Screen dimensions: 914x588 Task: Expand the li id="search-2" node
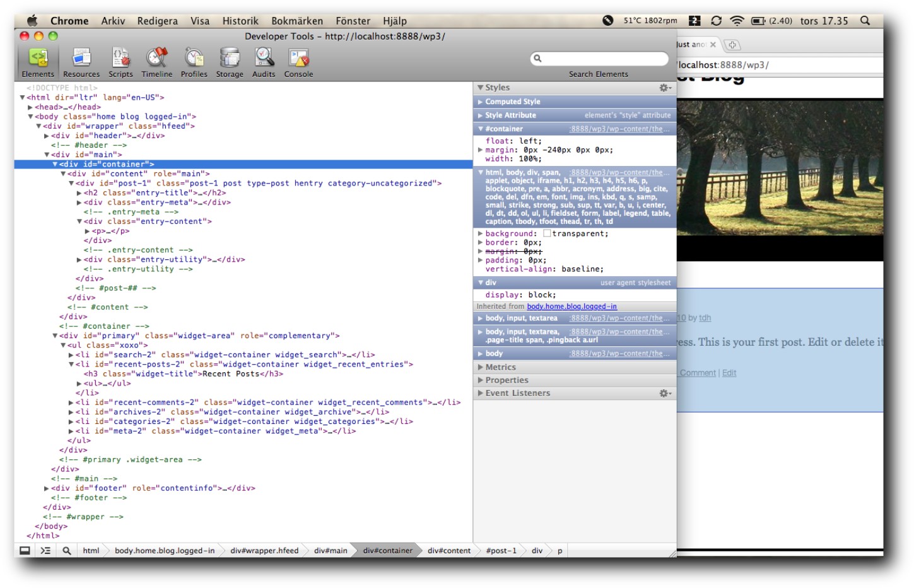point(71,355)
